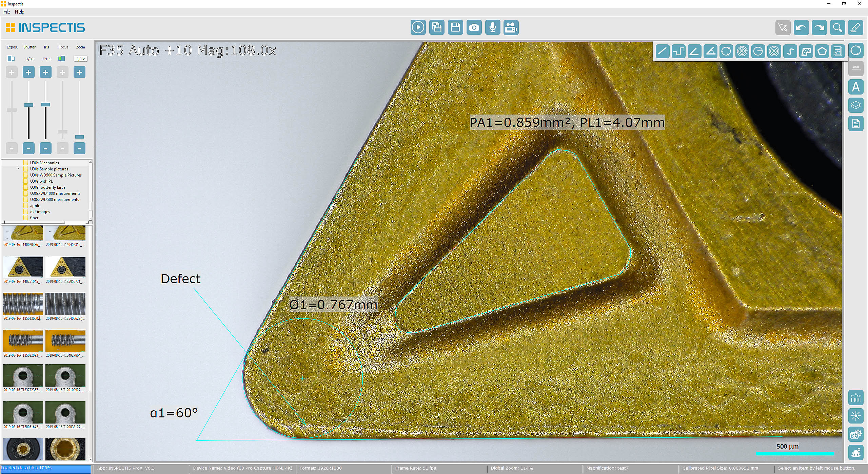Decrease Iris with the minus button
Viewport: 868px width, 474px height.
tap(45, 148)
